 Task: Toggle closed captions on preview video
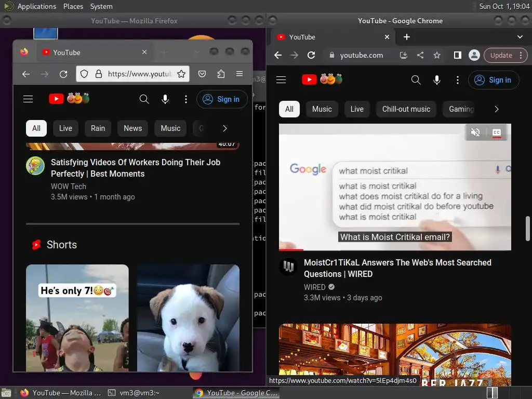point(496,132)
